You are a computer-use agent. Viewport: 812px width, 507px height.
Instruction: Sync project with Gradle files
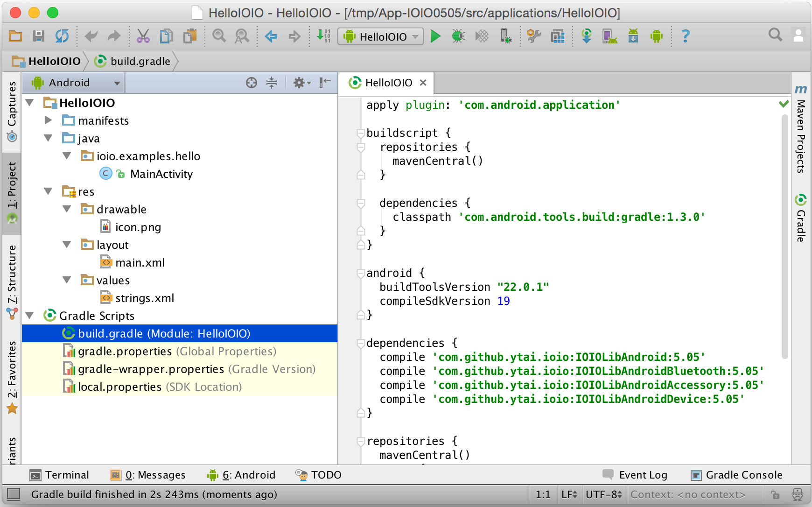(587, 36)
